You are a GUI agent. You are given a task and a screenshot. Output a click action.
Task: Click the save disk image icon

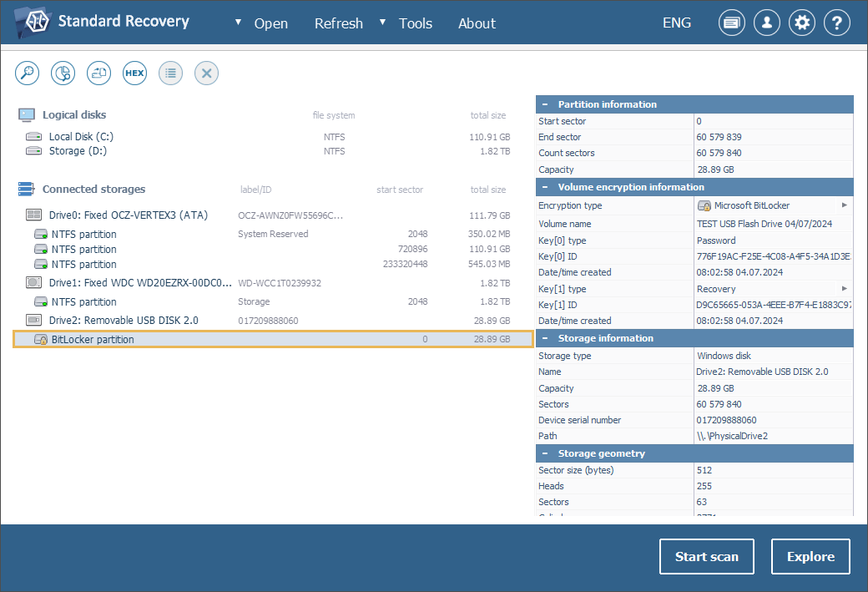click(x=99, y=73)
